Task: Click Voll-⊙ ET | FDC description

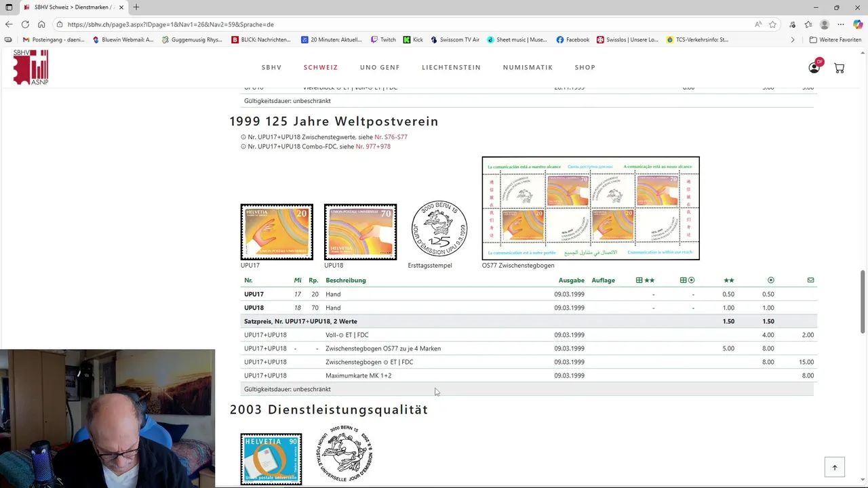Action: coord(347,335)
